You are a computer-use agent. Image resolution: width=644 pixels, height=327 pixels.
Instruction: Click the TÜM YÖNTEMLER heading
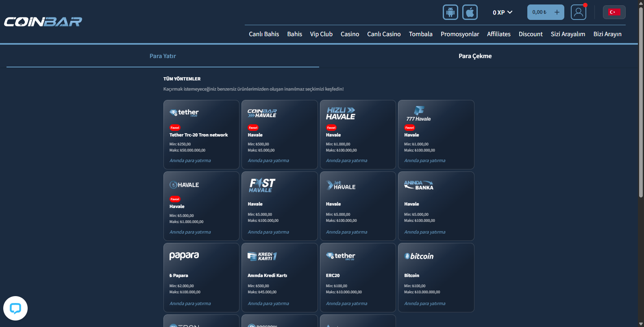(182, 79)
